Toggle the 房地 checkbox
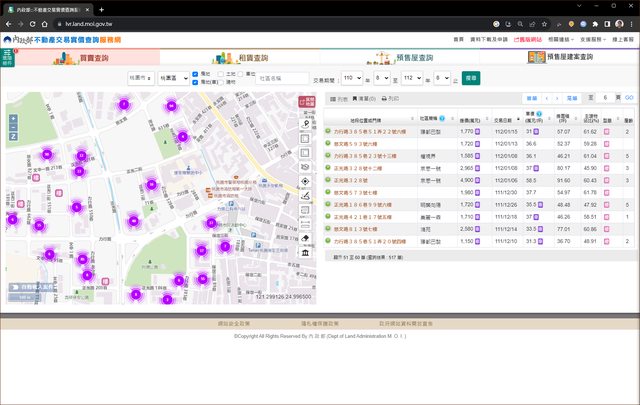The image size is (640, 405). pyautogui.click(x=196, y=73)
